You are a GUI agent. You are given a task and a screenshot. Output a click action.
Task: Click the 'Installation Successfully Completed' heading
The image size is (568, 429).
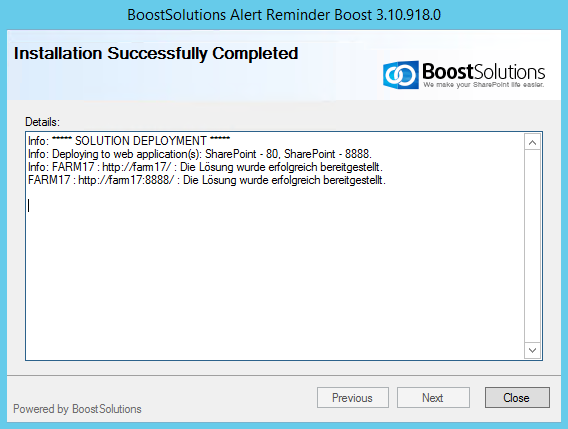pos(156,53)
